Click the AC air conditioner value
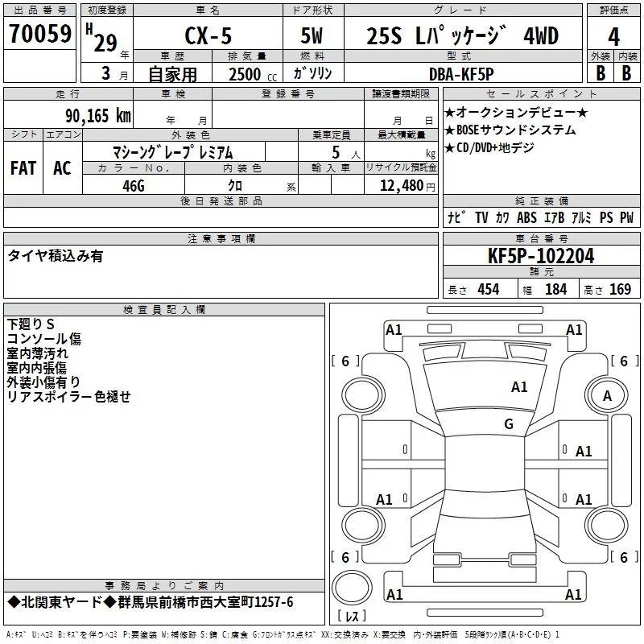Viewport: 644px width, 644px height. 62,168
